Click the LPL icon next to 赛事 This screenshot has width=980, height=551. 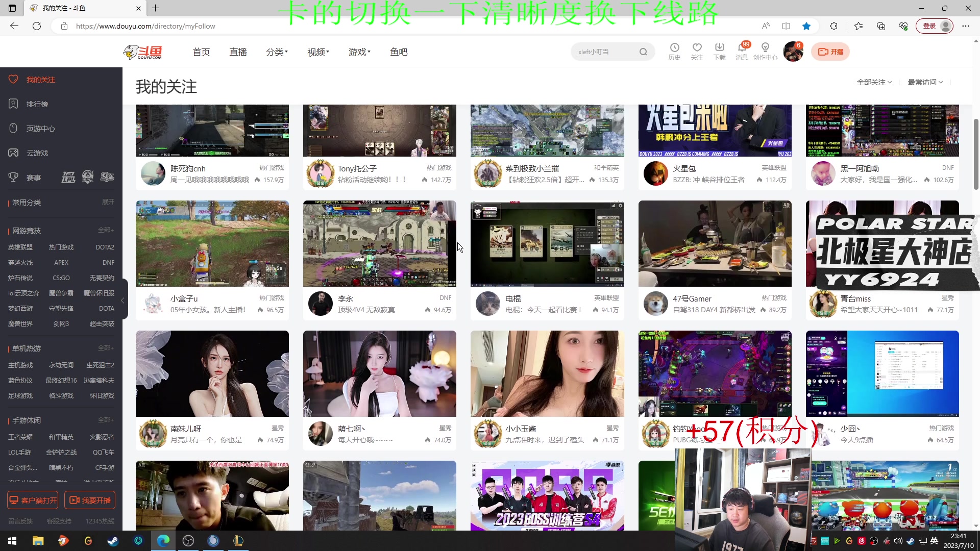click(x=69, y=177)
